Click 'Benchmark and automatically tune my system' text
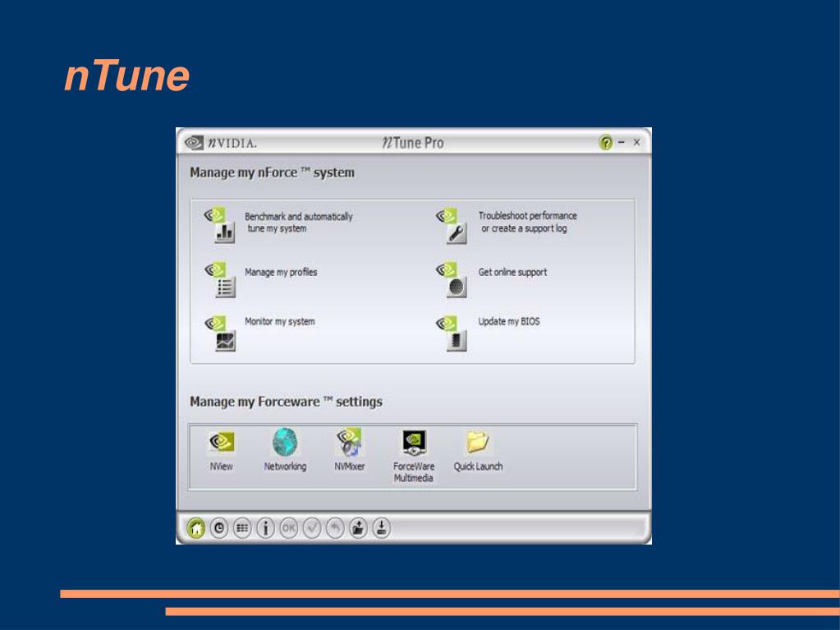The width and height of the screenshot is (840, 630). (298, 223)
